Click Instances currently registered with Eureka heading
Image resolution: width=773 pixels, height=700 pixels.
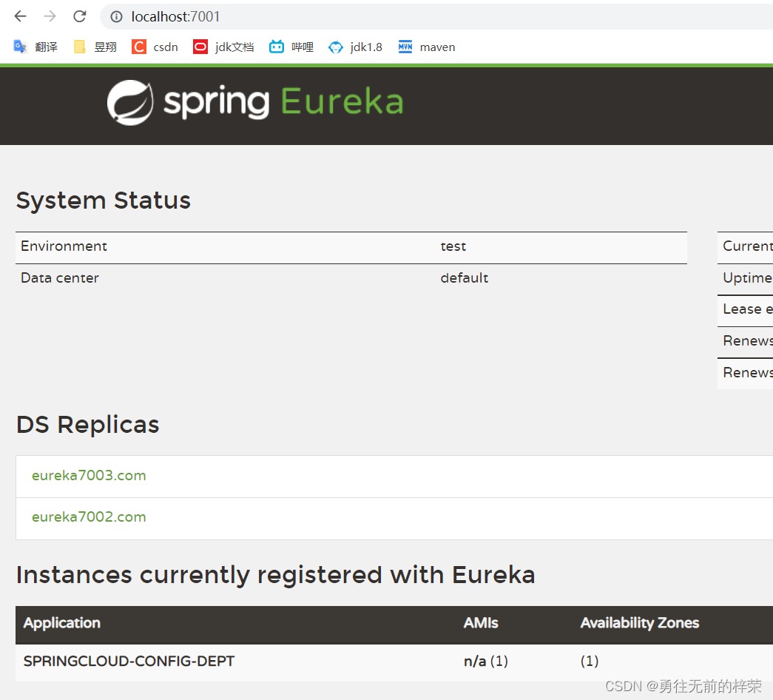pos(276,575)
